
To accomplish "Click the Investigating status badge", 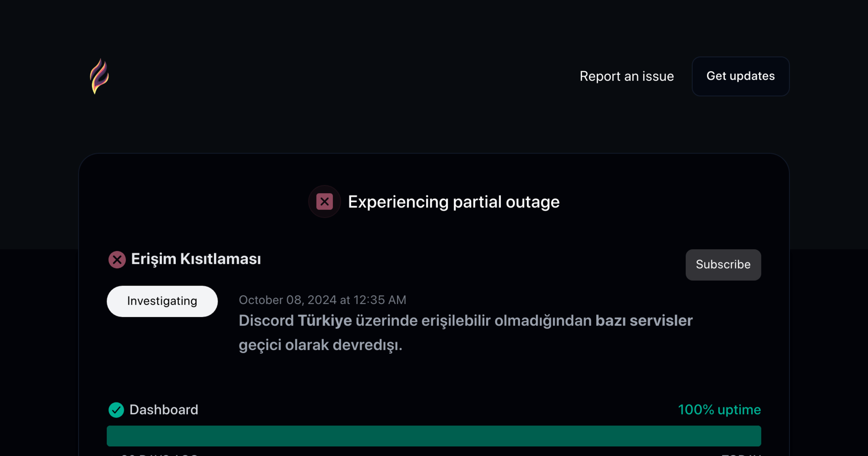I will coord(162,301).
